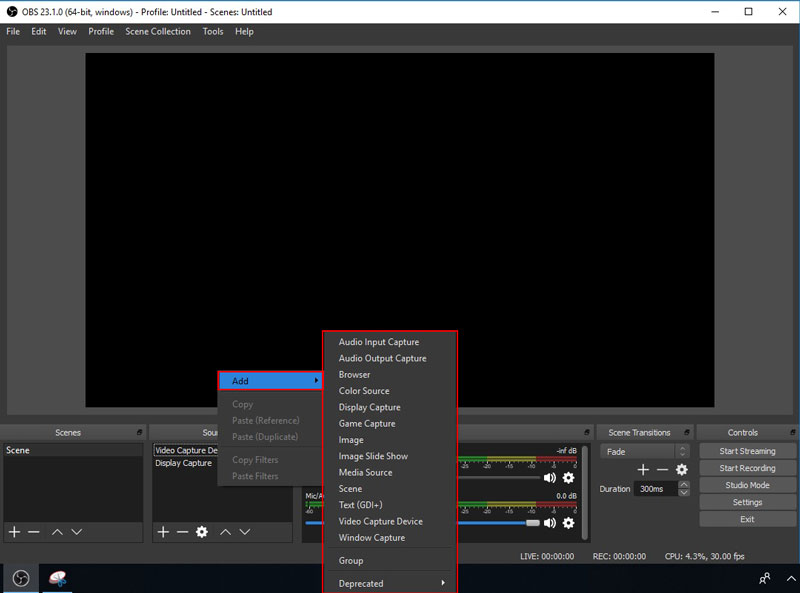Open the File menu

(13, 32)
